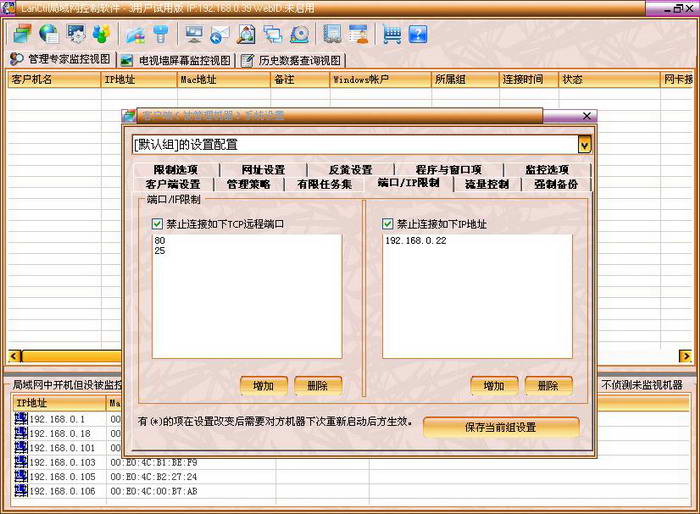Viewport: 700px width, 514px height.
Task: Click the 连接时间 column header
Action: (x=529, y=79)
